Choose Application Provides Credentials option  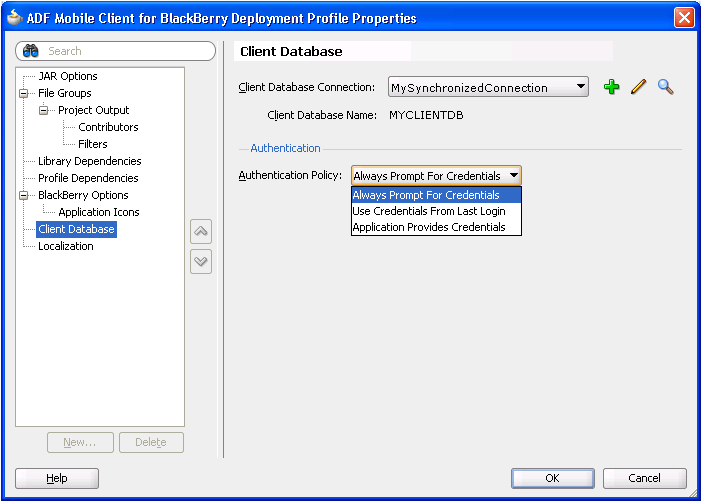point(436,227)
